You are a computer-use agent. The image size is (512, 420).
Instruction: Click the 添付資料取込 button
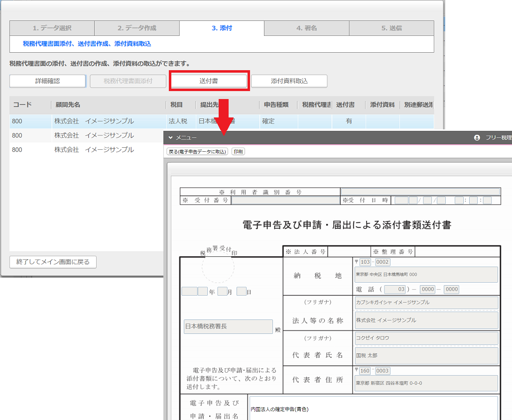[289, 81]
